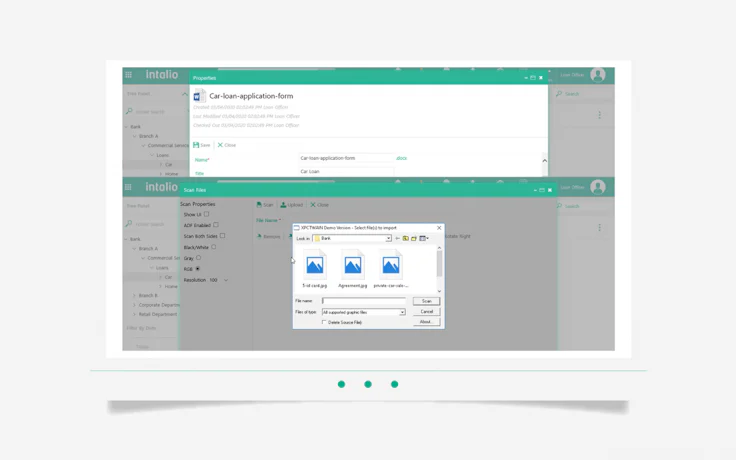Go back using the arrow in the XPCTWAIN dialog
This screenshot has height=460, width=736.
tap(398, 238)
